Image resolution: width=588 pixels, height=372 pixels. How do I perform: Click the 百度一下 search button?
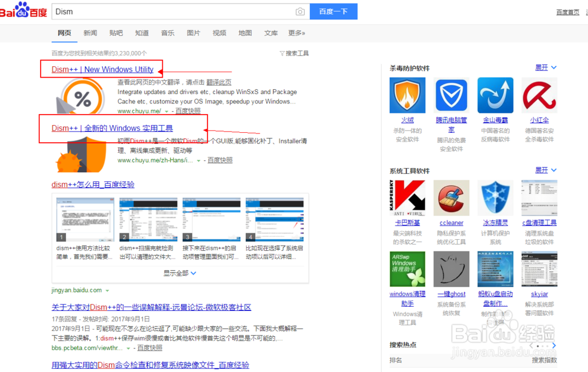click(333, 12)
